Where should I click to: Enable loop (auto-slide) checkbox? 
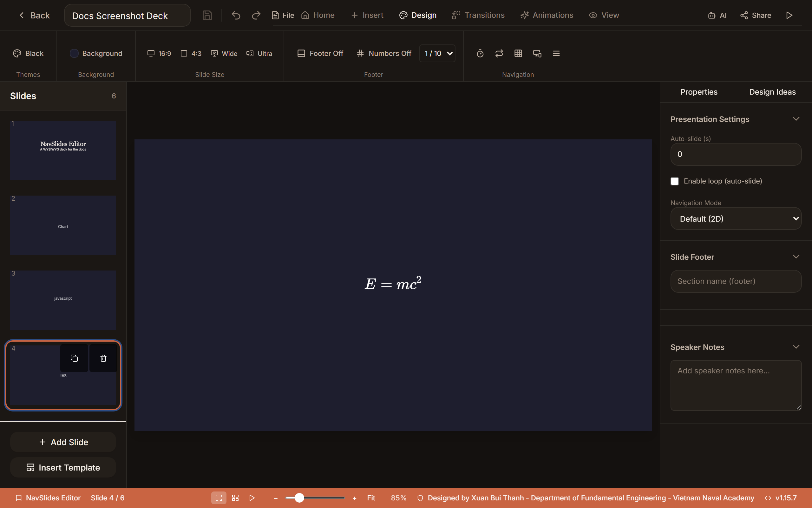674,181
